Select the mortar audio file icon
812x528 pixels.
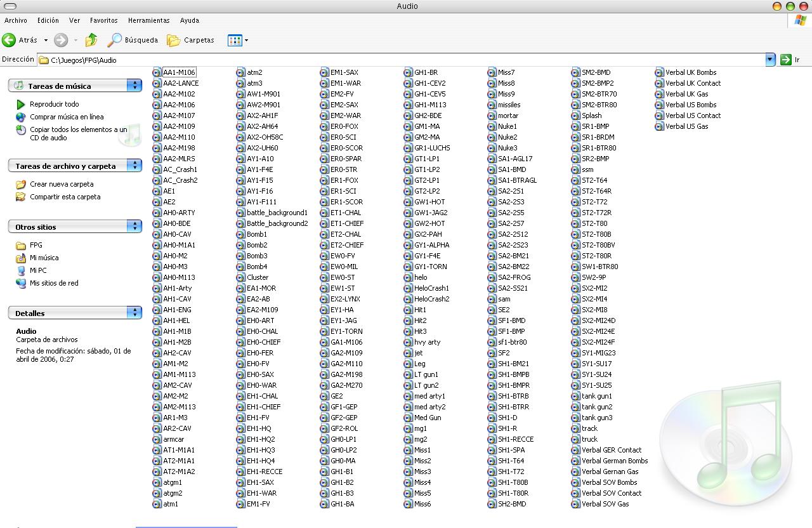pyautogui.click(x=492, y=115)
